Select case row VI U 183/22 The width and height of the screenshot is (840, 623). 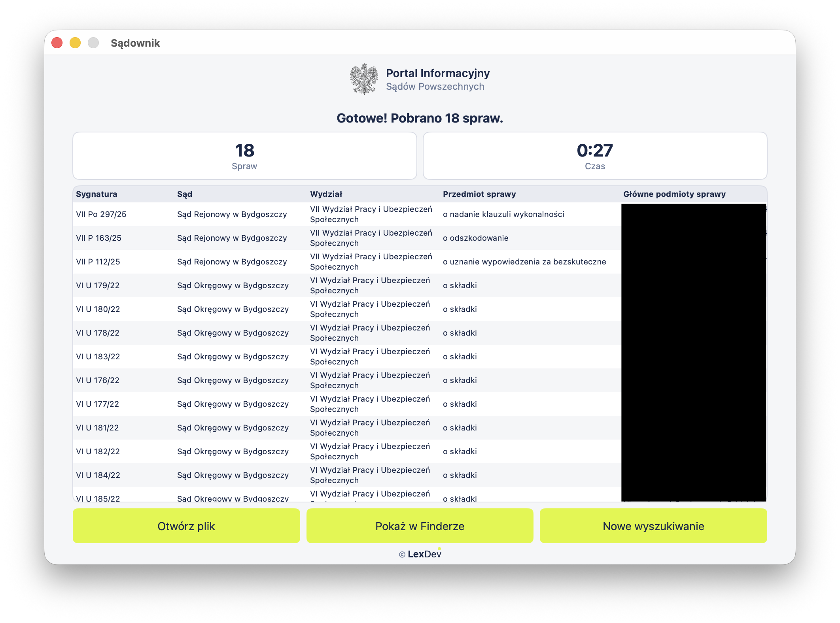[98, 357]
